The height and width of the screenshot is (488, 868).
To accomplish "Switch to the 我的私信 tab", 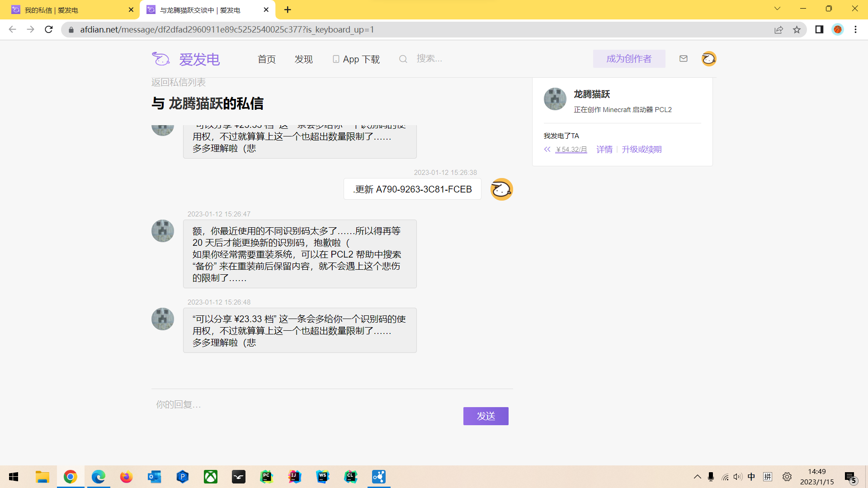I will [x=68, y=9].
